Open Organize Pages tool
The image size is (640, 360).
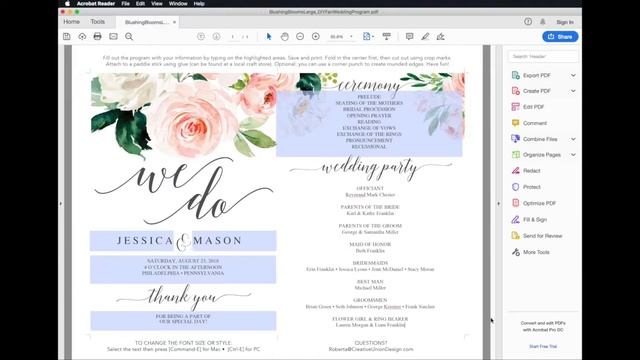pyautogui.click(x=542, y=155)
